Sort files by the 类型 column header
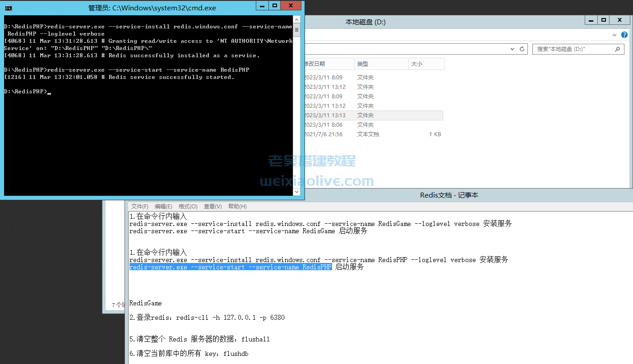Image resolution: width=633 pixels, height=364 pixels. coord(381,64)
